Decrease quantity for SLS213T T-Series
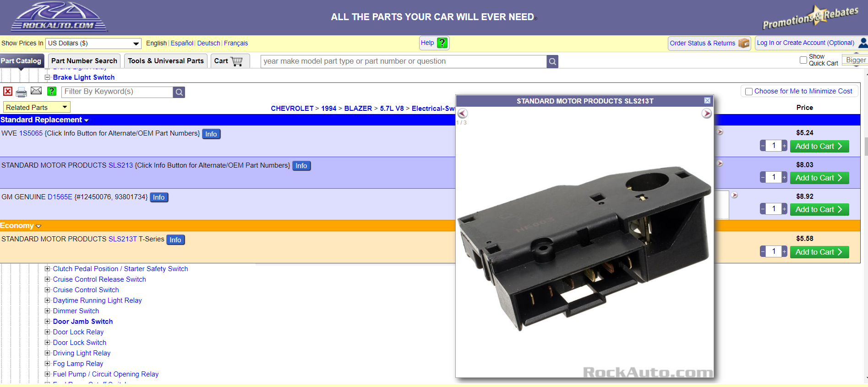The width and height of the screenshot is (868, 387). (763, 252)
